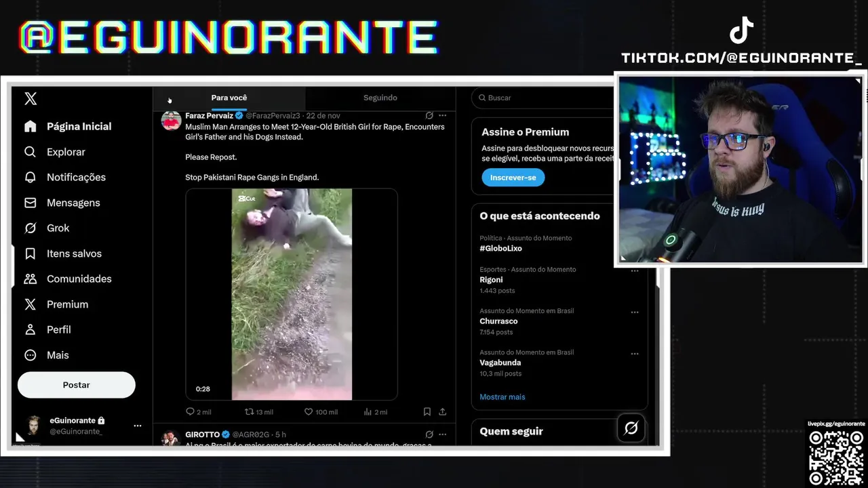Open Página Inicial home icon

pyautogui.click(x=30, y=127)
